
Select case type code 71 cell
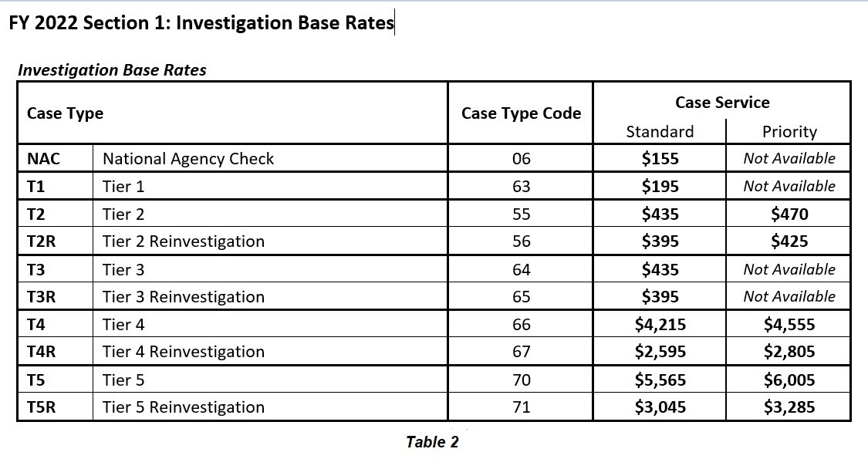tap(521, 407)
